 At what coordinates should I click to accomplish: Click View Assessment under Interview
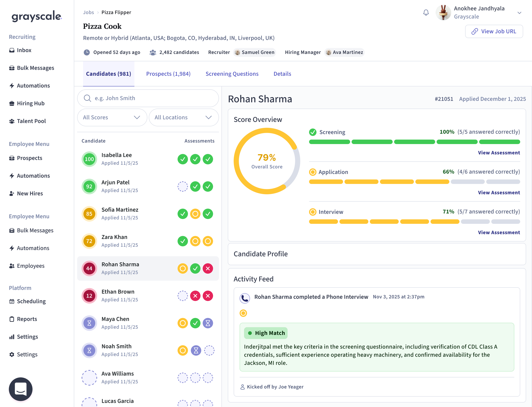499,233
